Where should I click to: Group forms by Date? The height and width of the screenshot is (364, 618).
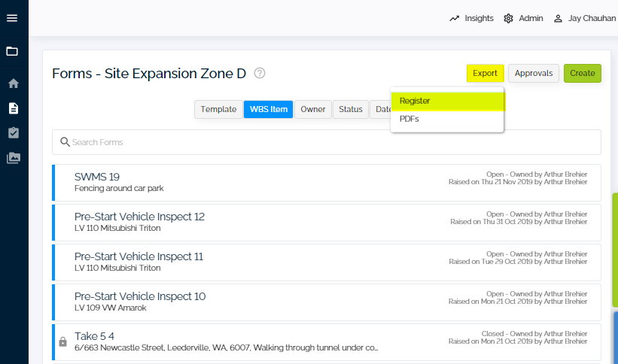(x=381, y=109)
